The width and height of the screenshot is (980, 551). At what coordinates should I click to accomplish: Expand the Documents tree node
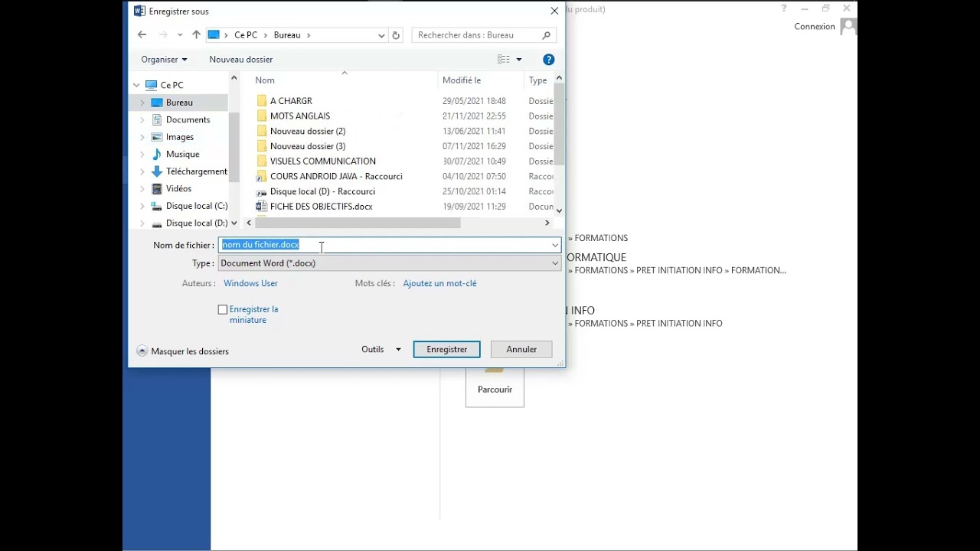(x=142, y=120)
